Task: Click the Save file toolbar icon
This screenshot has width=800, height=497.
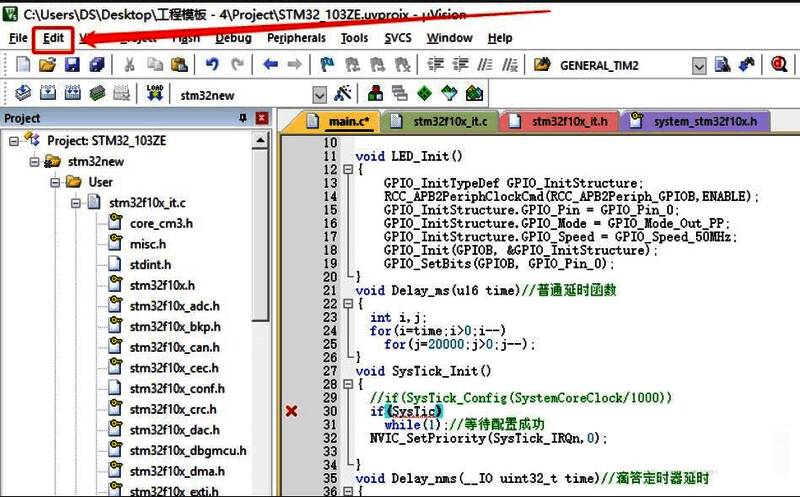Action: click(x=72, y=65)
